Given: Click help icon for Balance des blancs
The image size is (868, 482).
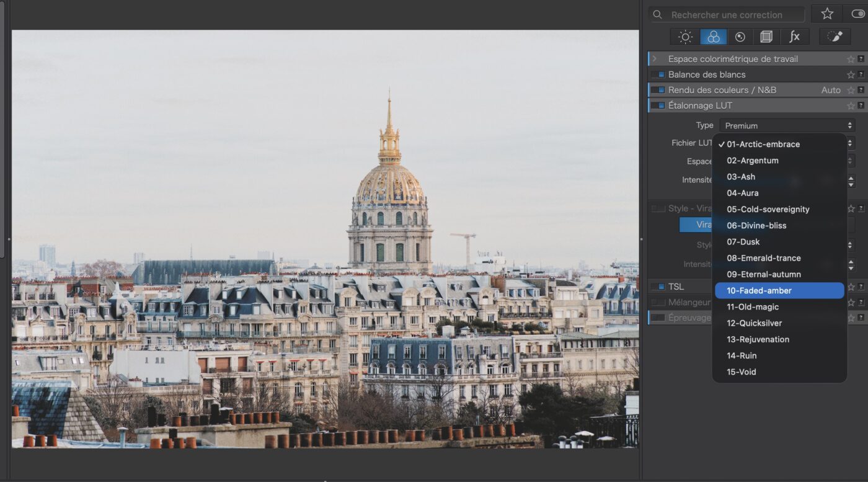Looking at the screenshot, I should coord(861,74).
